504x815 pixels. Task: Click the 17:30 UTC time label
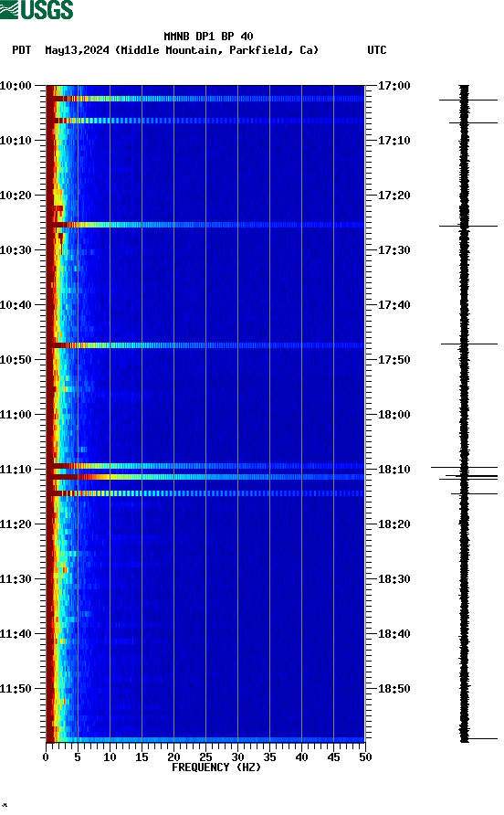[394, 250]
